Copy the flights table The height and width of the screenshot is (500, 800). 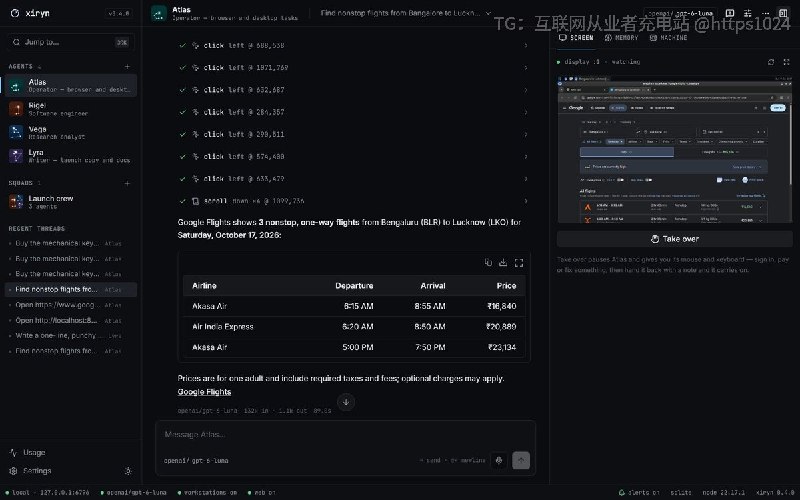488,262
